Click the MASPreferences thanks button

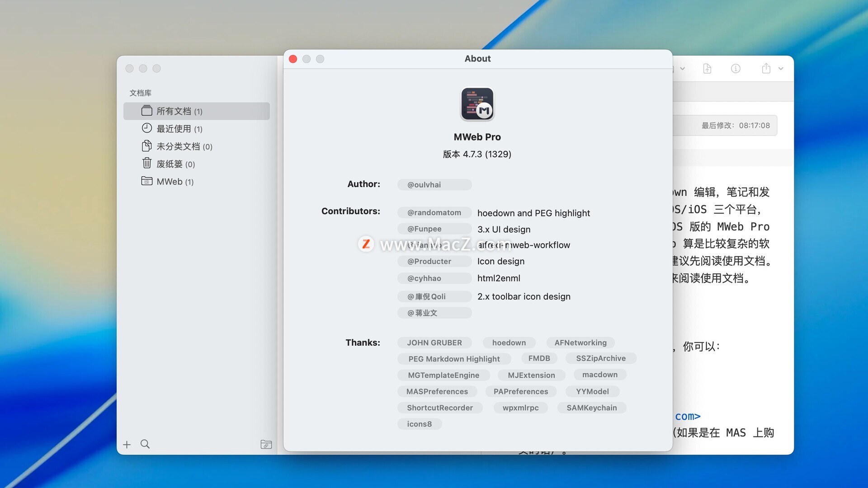pyautogui.click(x=437, y=391)
